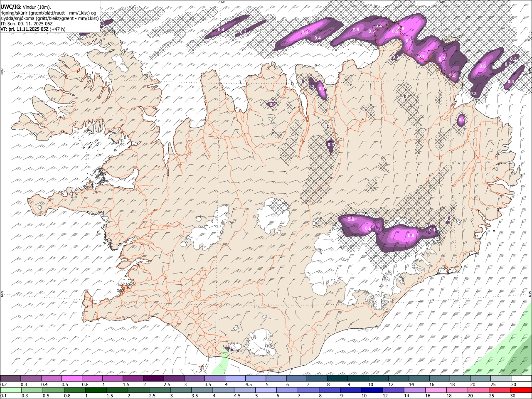
Task: Select the bright red 30 swatch, bottom row
Action: pos(520,390)
